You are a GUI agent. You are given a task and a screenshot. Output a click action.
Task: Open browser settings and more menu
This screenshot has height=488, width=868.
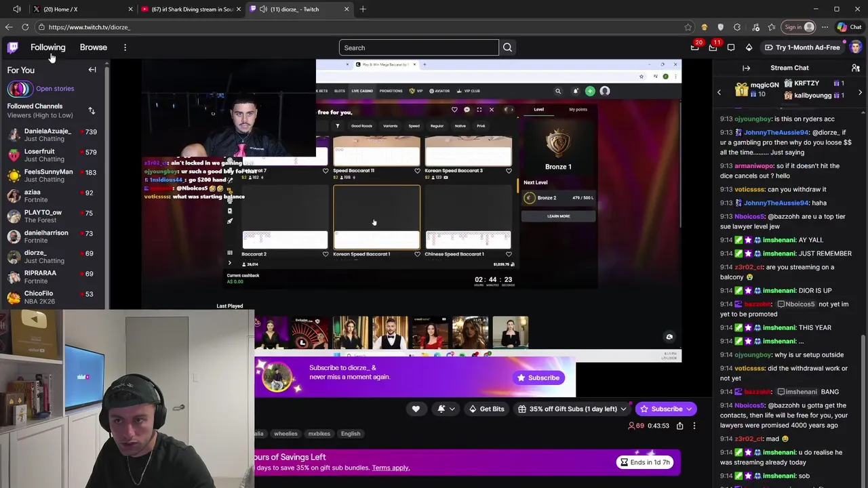(x=825, y=27)
